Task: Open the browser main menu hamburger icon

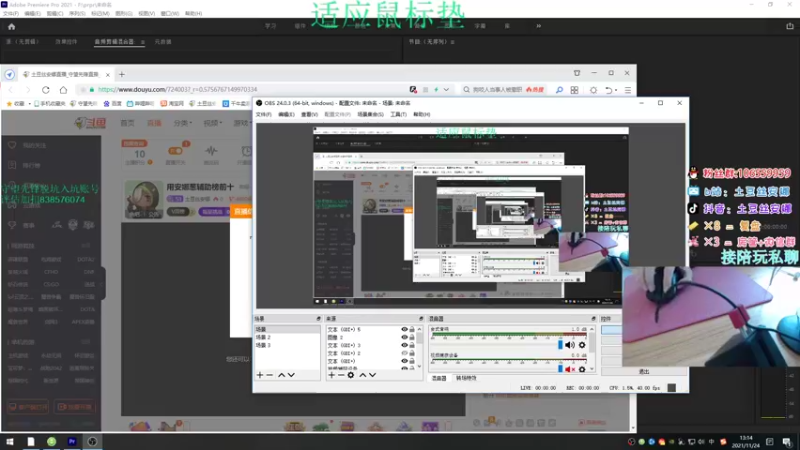Action: (x=628, y=90)
